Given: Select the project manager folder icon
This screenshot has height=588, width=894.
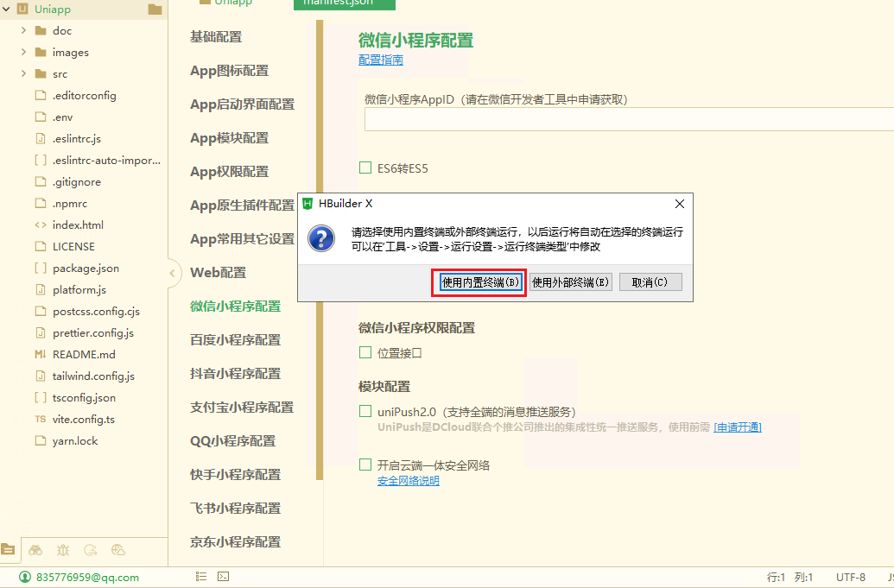Looking at the screenshot, I should point(8,549).
